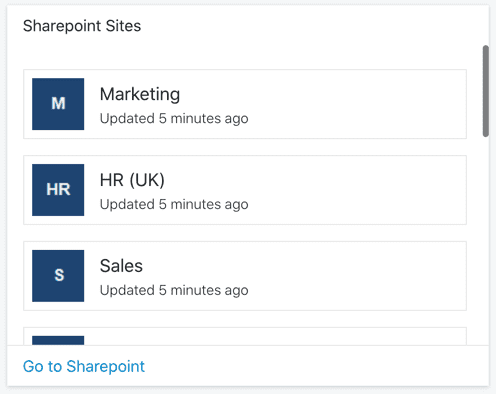Screen dimensions: 496x394
Task: Click the Sharepoint Sites list scrollbar
Action: (486, 91)
